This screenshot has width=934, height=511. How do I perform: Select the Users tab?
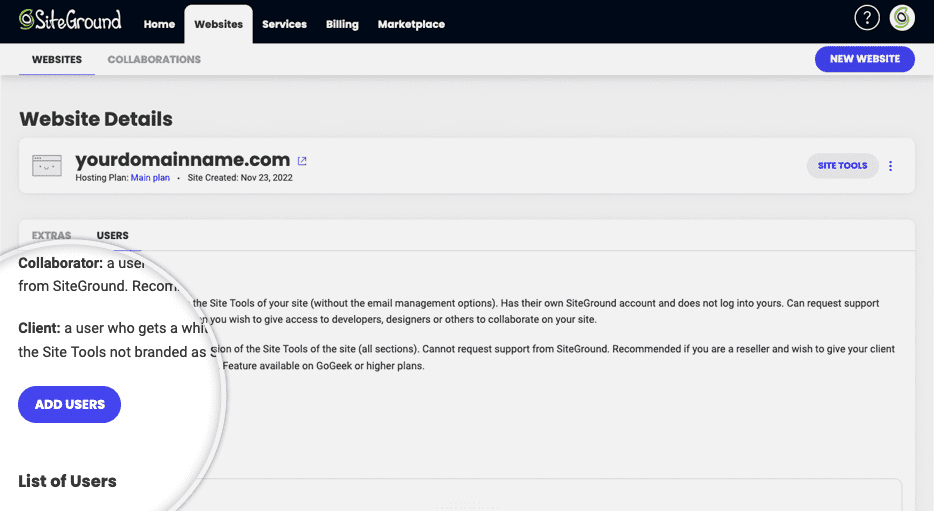click(x=113, y=235)
